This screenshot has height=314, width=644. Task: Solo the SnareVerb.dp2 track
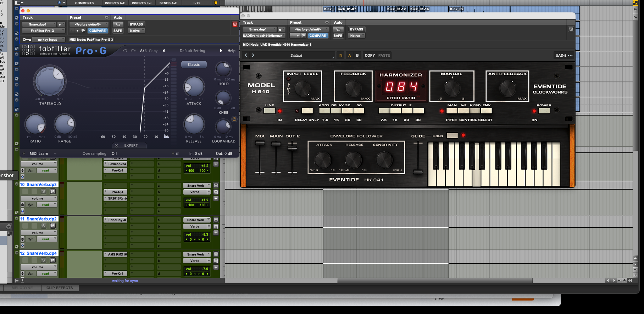[44, 226]
